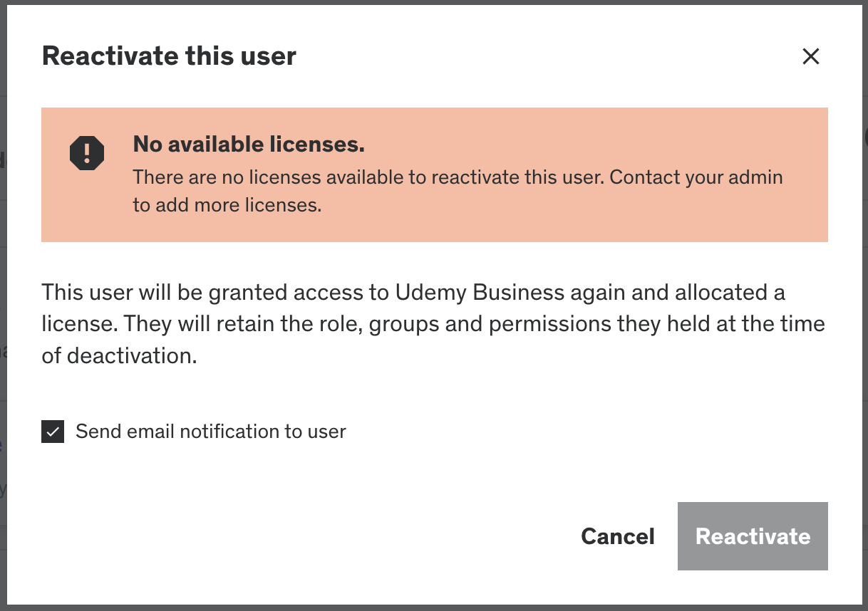
Task: Click the greyed-out Reactivate button
Action: [753, 536]
